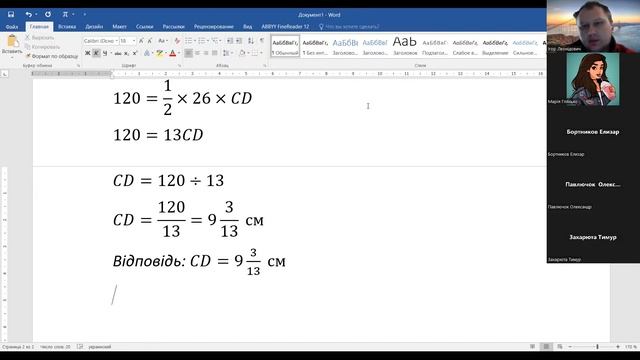The image size is (640, 360).
Task: Click Формат по образцу button
Action: (51, 56)
